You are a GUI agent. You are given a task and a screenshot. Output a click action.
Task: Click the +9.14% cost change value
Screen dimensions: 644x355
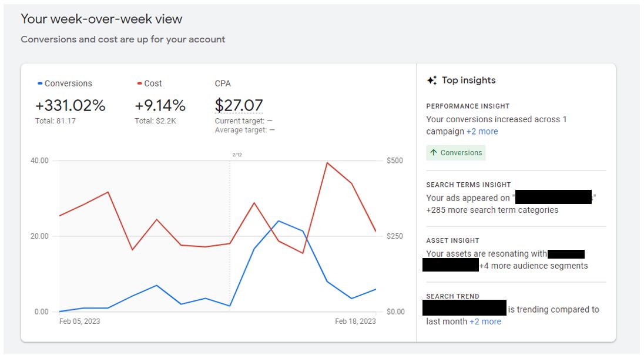pyautogui.click(x=160, y=105)
